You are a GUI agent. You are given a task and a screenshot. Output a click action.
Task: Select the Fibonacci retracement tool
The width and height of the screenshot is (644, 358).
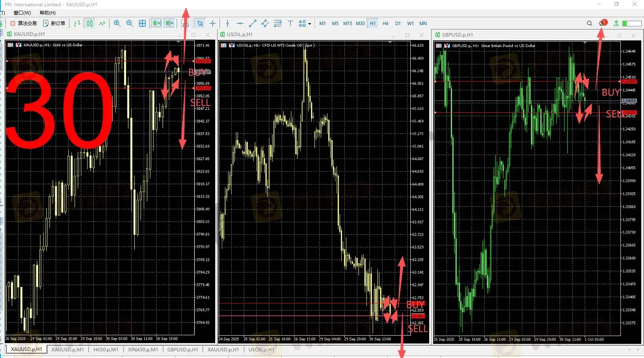tap(278, 24)
